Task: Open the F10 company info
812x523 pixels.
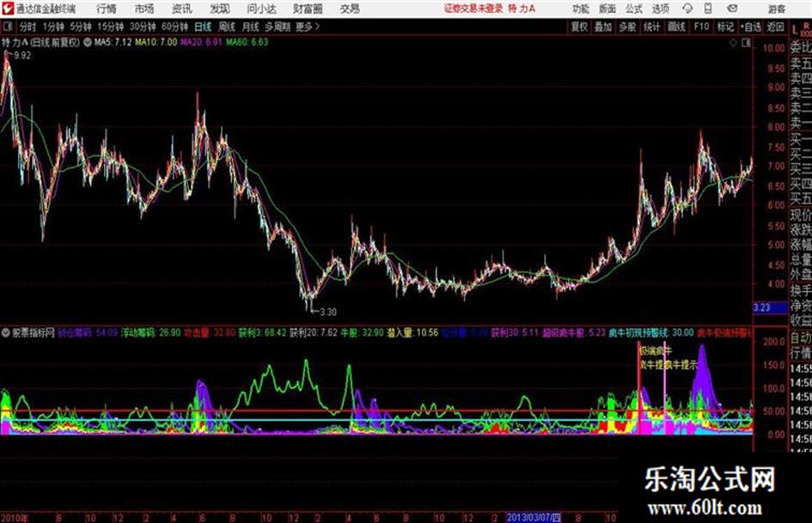Action: (701, 27)
